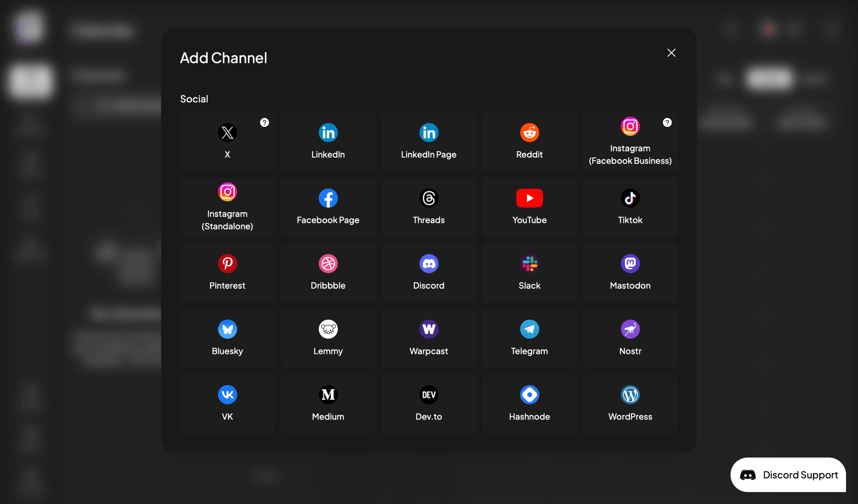Open the help tooltip on the X tile
858x504 pixels.
click(265, 122)
